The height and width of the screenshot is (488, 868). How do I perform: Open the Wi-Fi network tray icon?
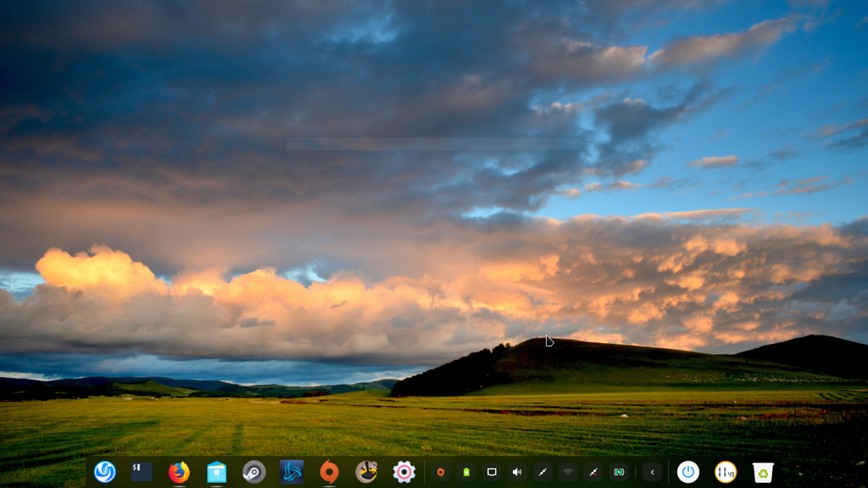(568, 472)
